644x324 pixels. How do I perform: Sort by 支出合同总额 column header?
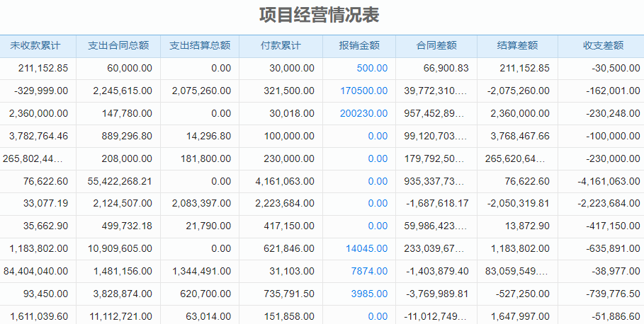[118, 46]
